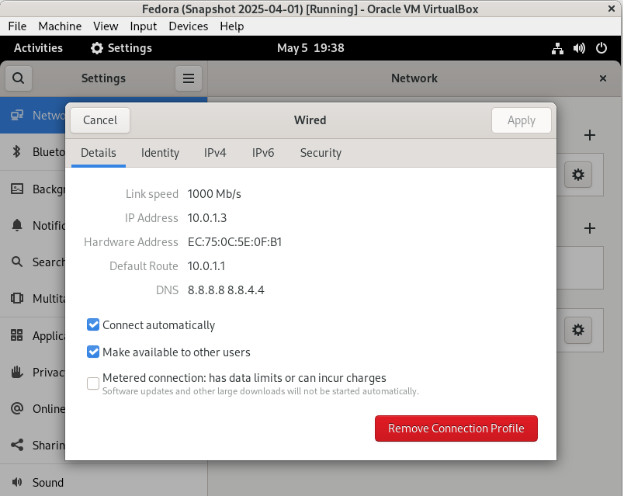This screenshot has height=496, width=623.
Task: Select the Background sidebar icon
Action: coord(17,188)
